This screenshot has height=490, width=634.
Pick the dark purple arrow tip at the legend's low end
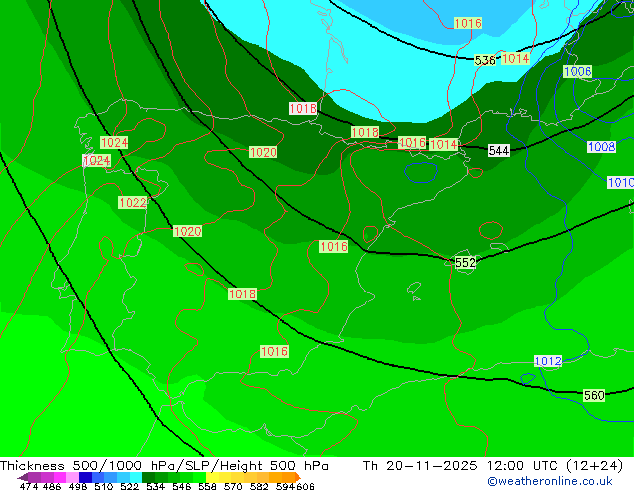23,477
